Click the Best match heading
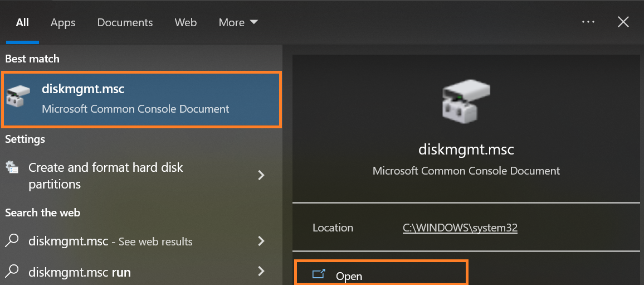This screenshot has width=644, height=285. coord(32,59)
